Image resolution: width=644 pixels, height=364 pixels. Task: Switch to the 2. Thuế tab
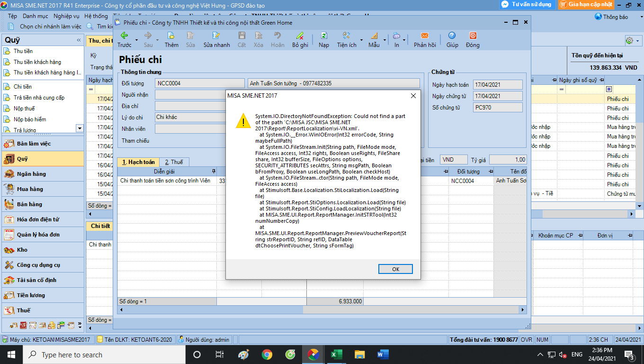coord(174,162)
